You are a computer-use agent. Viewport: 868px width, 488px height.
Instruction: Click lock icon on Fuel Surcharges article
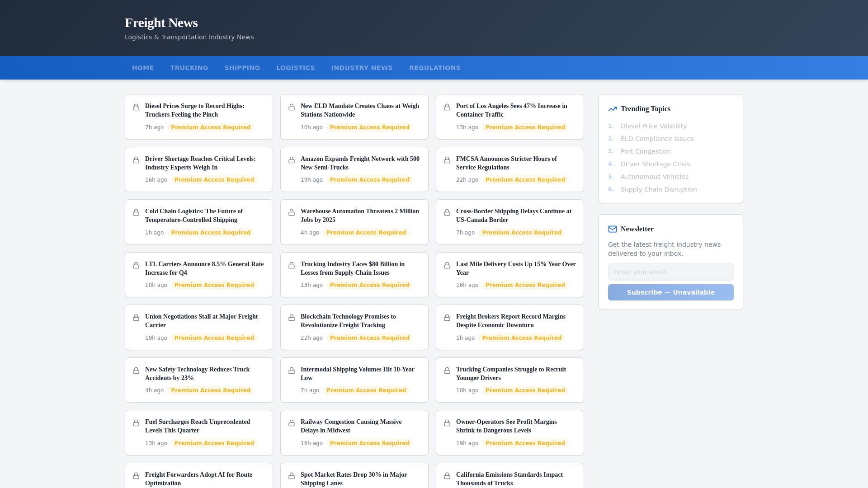point(136,423)
